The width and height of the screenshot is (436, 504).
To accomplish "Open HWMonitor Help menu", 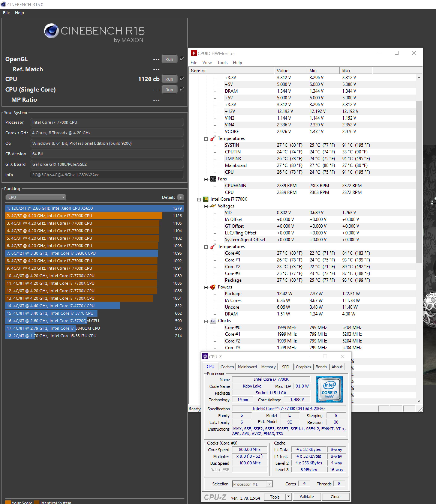I will pyautogui.click(x=237, y=63).
